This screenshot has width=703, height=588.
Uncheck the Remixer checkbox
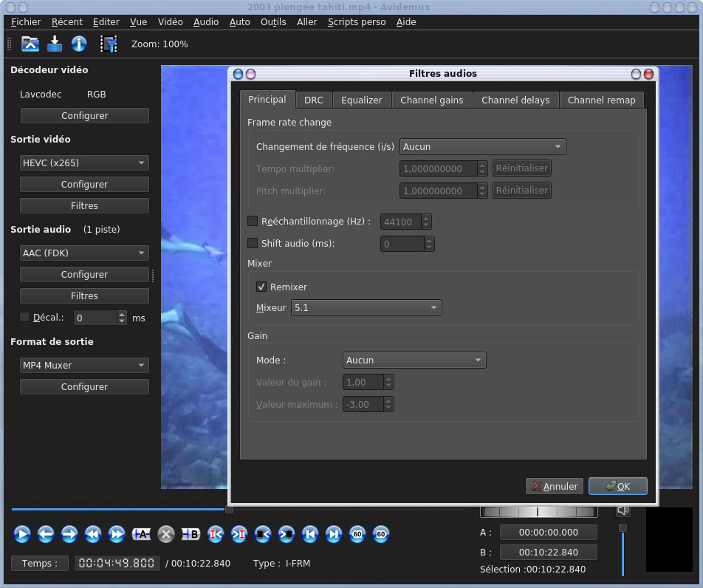pos(261,287)
